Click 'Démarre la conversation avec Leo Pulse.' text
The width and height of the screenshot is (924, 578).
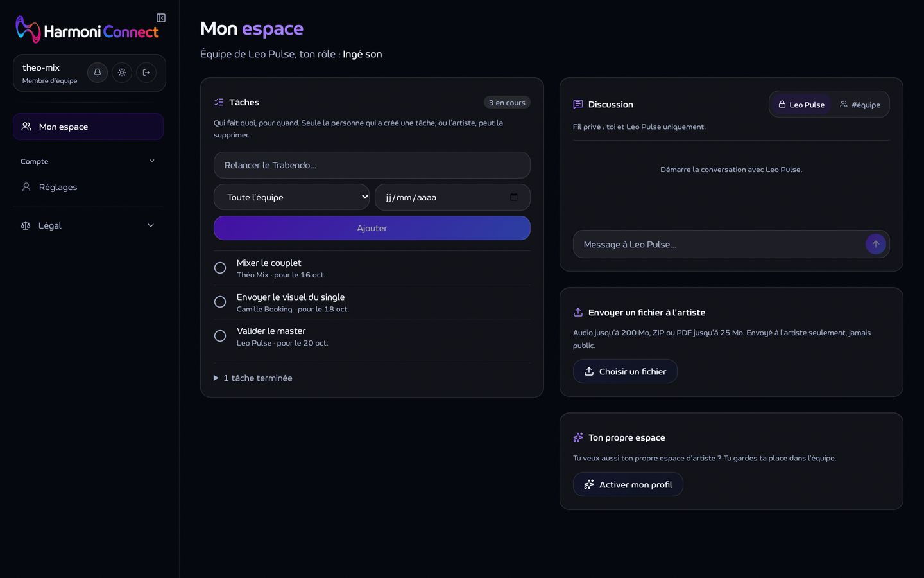click(732, 170)
